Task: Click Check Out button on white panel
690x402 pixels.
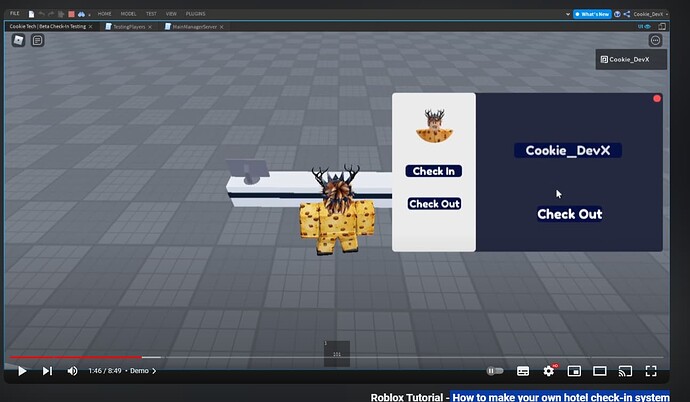Action: click(434, 204)
